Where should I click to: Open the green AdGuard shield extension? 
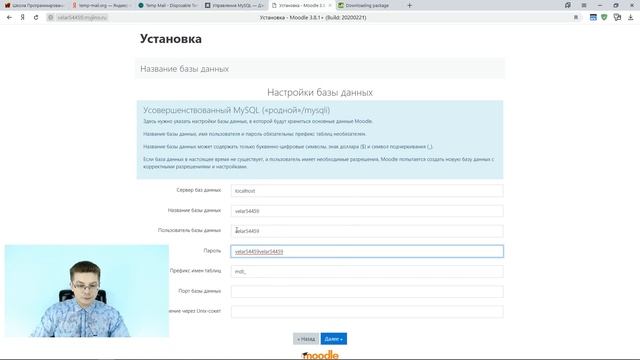pos(604,17)
